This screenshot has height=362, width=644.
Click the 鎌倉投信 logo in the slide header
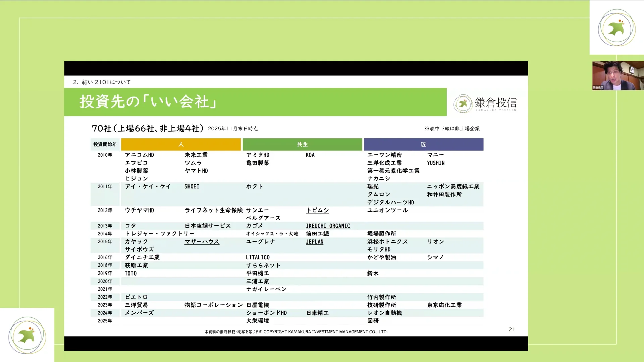tap(485, 103)
